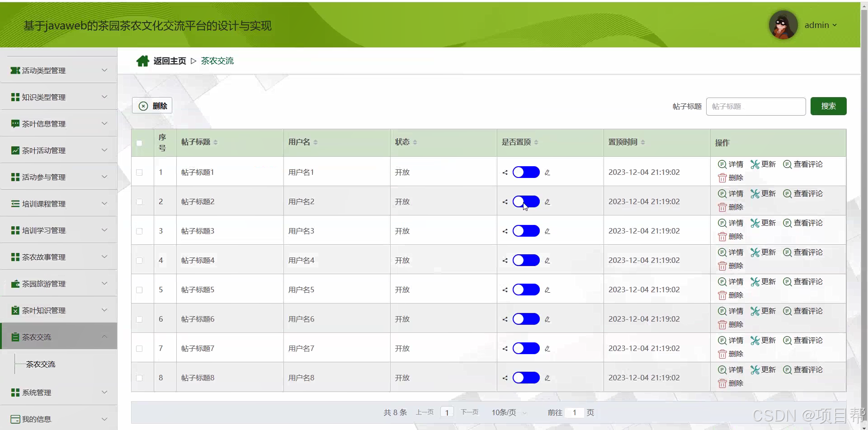868x430 pixels.
Task: Click 下一页 in pagination
Action: click(x=469, y=412)
